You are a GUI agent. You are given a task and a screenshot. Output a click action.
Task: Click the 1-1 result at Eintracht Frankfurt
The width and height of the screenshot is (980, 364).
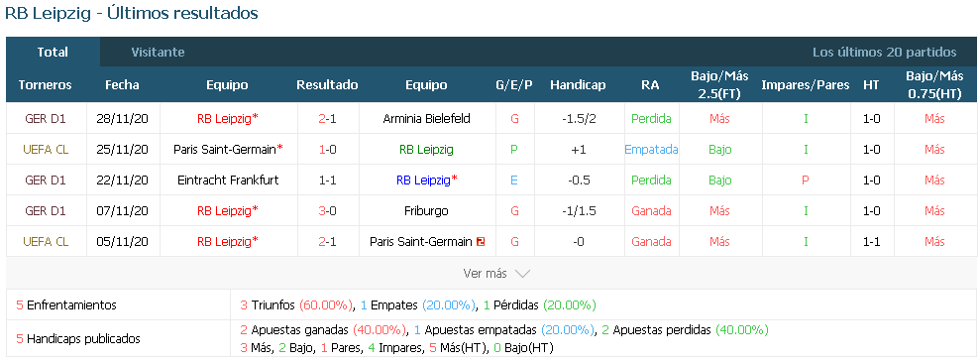coord(328,181)
